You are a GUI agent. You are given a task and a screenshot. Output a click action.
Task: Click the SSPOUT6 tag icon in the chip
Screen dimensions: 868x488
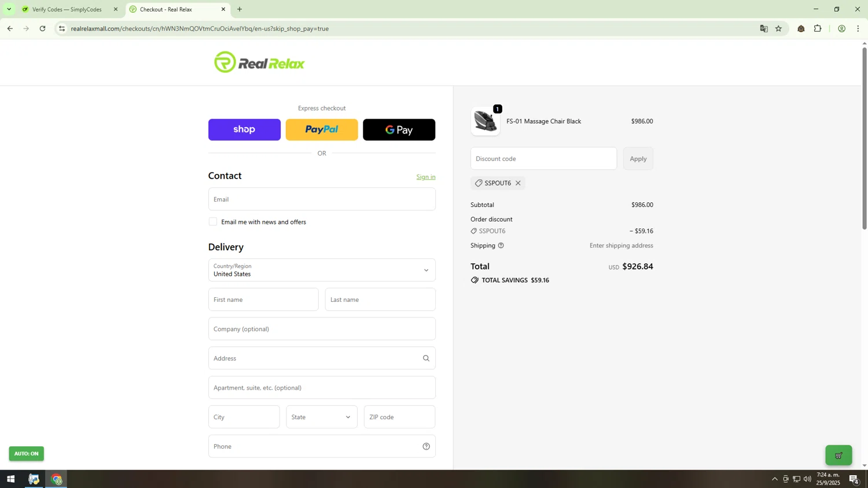tap(479, 183)
